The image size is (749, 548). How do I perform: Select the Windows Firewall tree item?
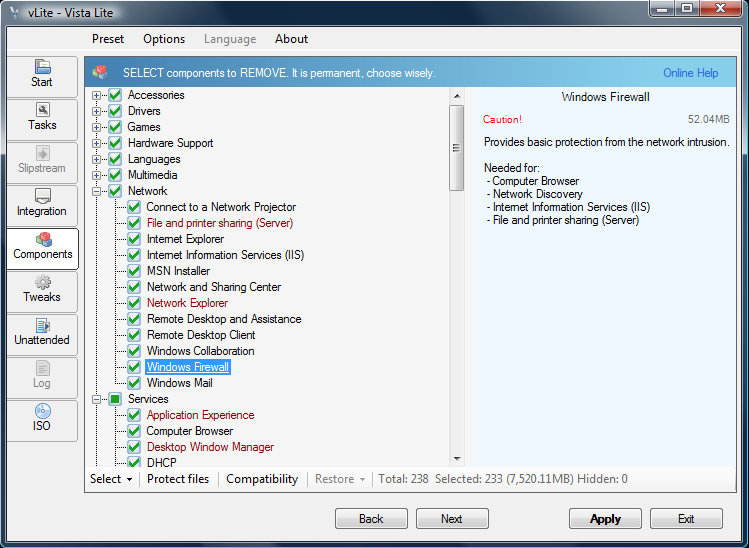pyautogui.click(x=188, y=367)
